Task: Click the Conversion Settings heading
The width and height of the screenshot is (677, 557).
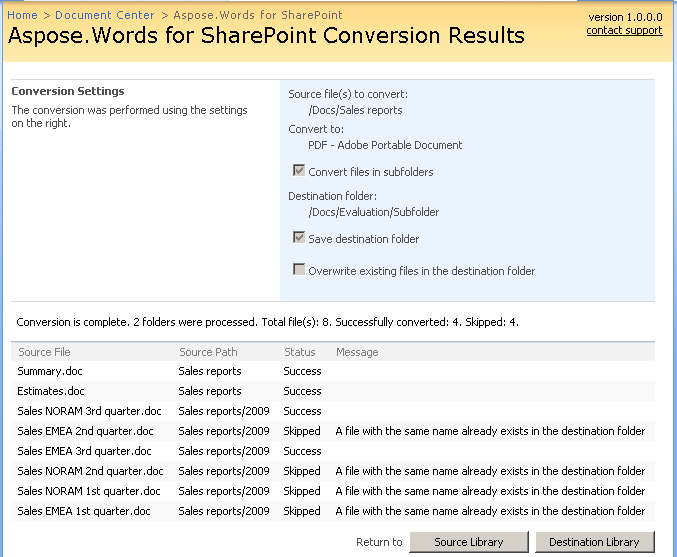Action: pyautogui.click(x=68, y=91)
